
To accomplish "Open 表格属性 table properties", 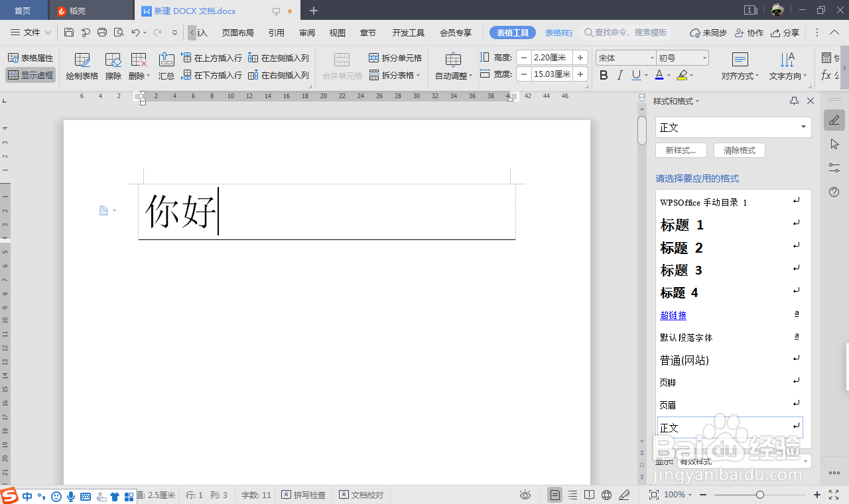I will coord(31,58).
